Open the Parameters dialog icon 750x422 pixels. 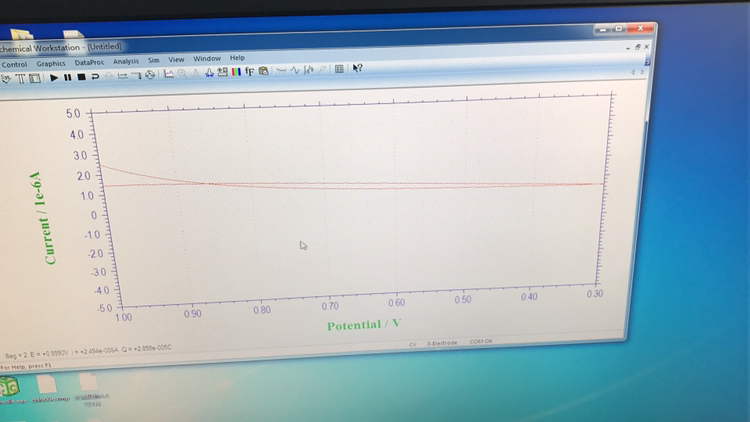35,78
